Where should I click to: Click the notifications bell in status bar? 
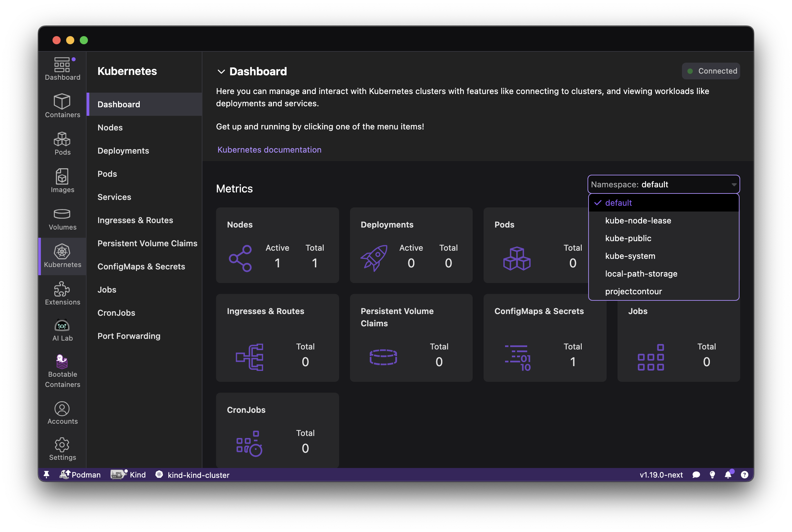pos(728,475)
